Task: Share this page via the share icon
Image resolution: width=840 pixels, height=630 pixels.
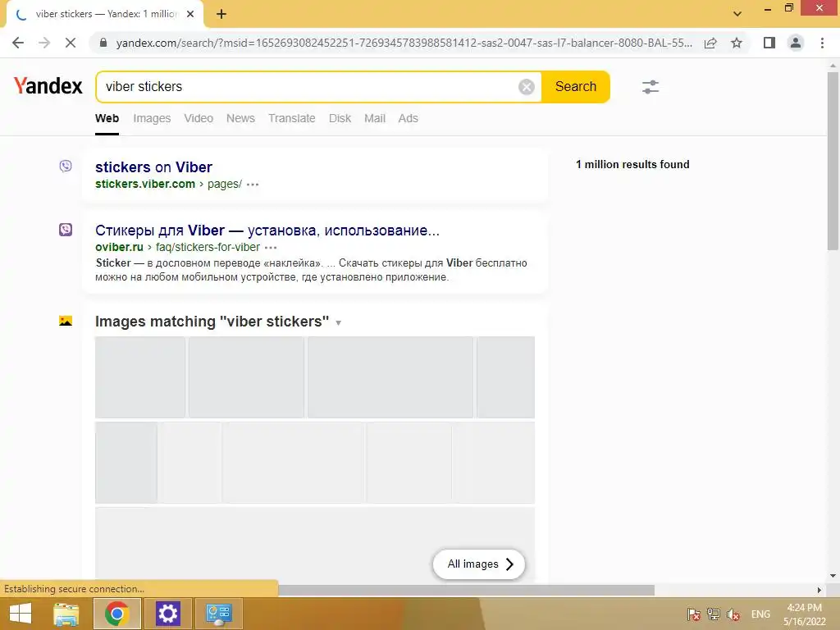Action: [x=710, y=43]
